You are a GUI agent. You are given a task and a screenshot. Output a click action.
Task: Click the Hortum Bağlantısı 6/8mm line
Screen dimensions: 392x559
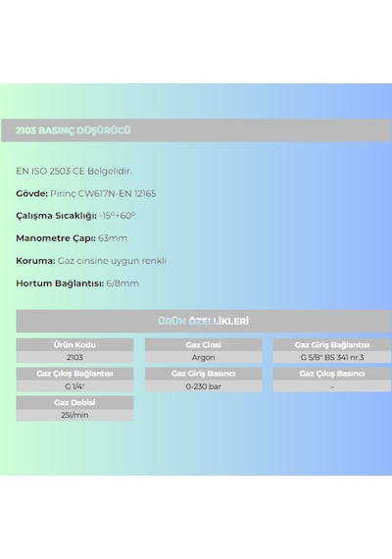tap(77, 283)
